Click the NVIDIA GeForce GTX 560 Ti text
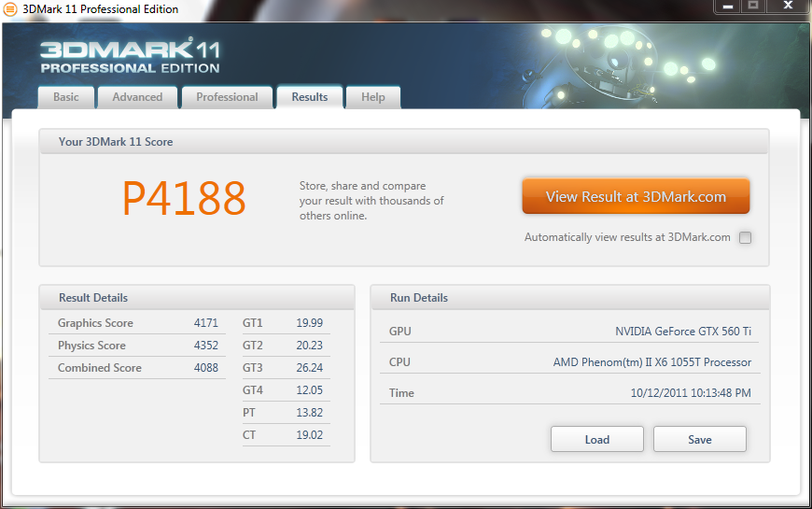 (x=683, y=332)
